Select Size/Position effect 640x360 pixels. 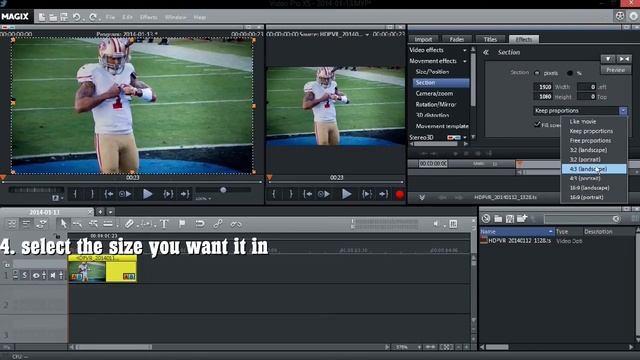[432, 71]
